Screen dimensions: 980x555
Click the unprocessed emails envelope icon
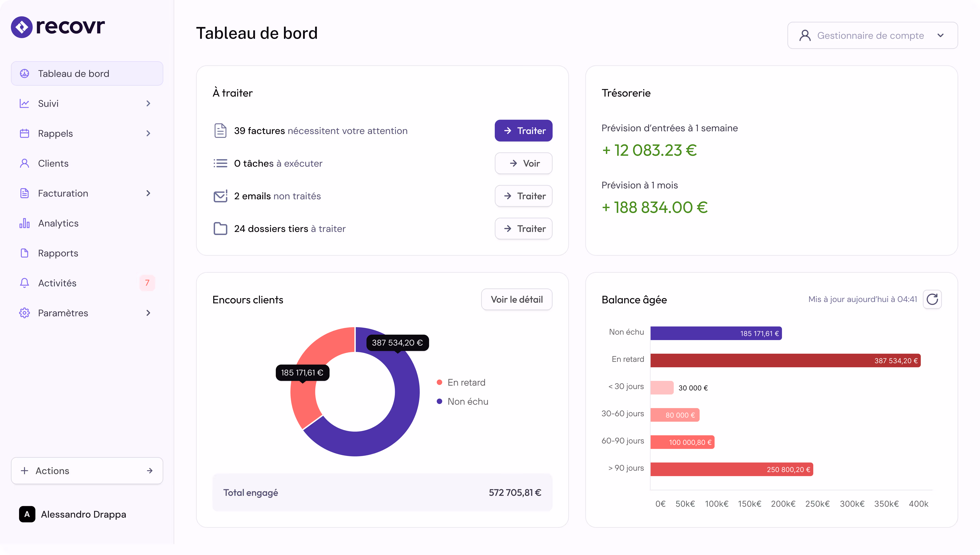pos(220,196)
